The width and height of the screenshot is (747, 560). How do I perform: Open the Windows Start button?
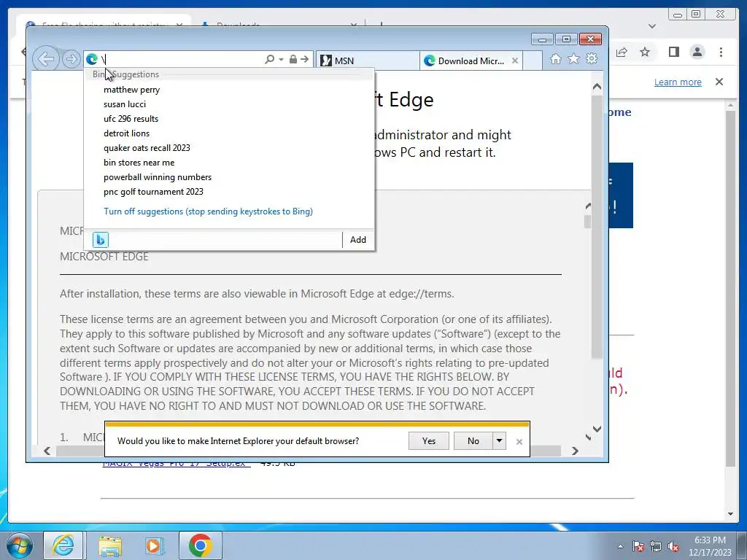(x=20, y=545)
